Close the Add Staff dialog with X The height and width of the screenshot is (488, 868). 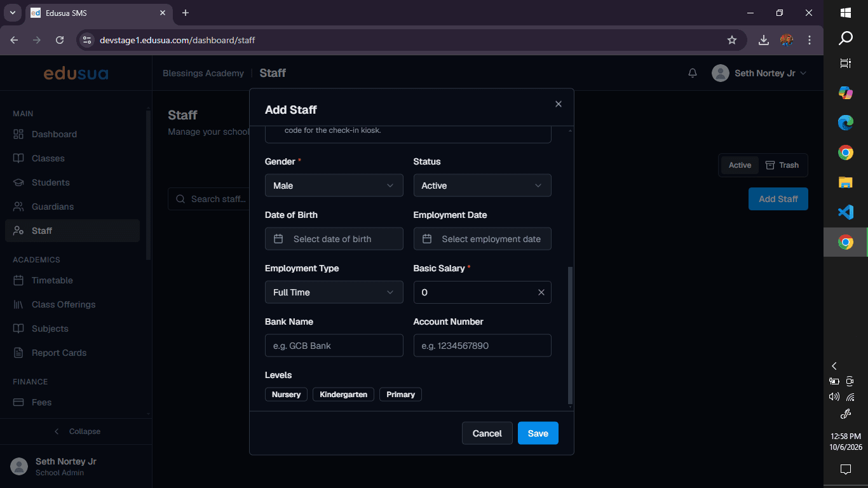pyautogui.click(x=559, y=104)
